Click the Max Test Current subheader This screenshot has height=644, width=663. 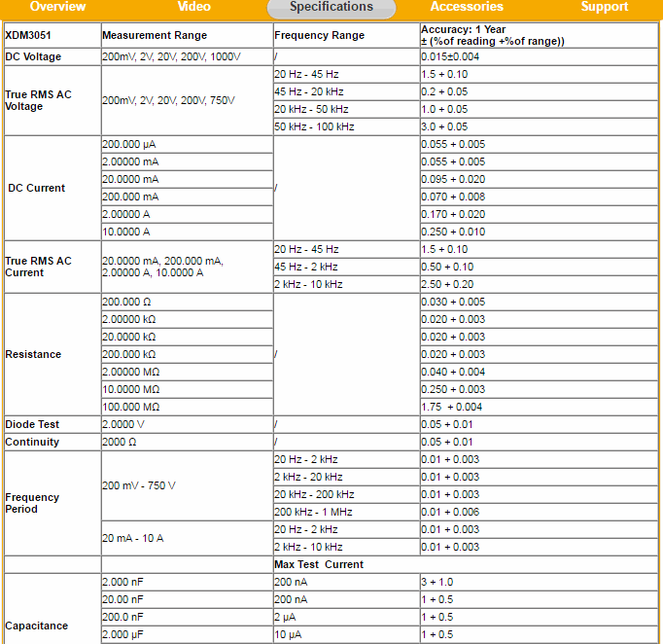pyautogui.click(x=319, y=564)
